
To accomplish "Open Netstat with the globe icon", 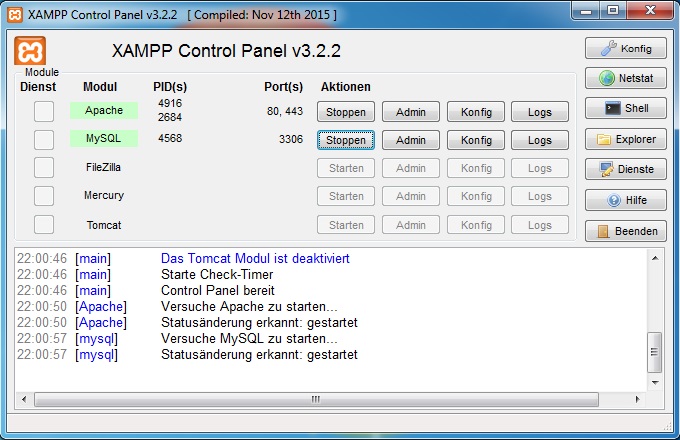I will click(x=625, y=78).
